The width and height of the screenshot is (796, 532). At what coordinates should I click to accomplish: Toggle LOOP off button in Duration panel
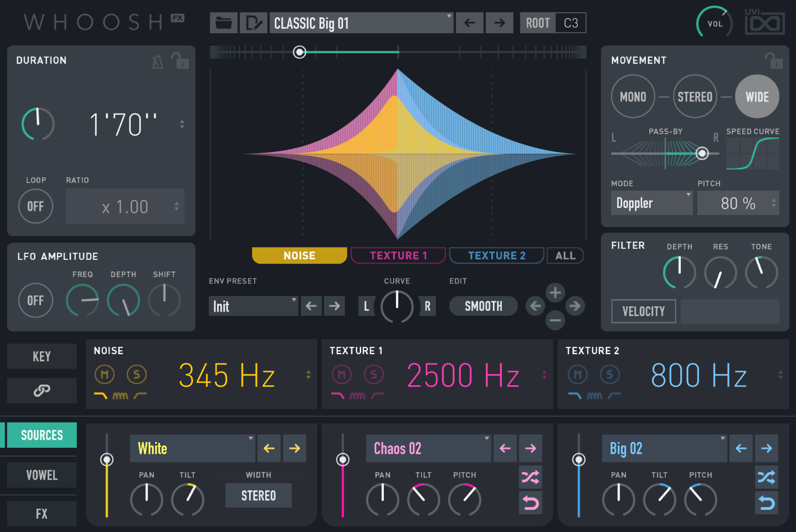pos(35,206)
